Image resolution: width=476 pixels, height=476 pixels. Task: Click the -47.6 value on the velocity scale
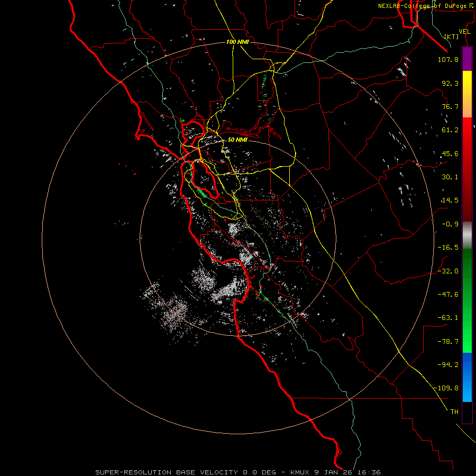coord(448,295)
